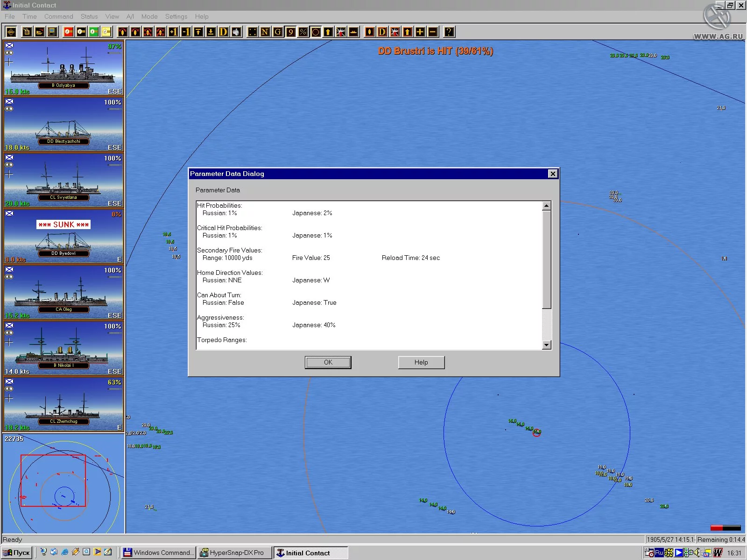Select the B Oslyabya ship card
This screenshot has height=560, width=747.
coord(63,68)
